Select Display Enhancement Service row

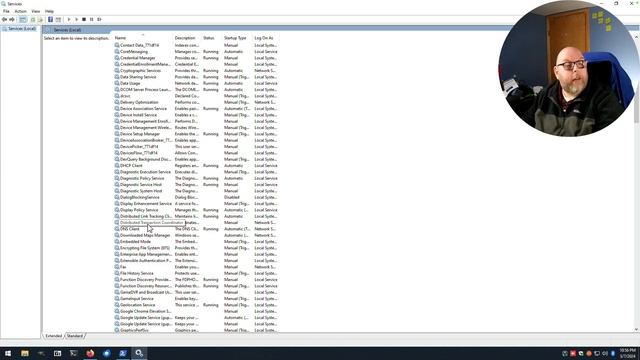pos(196,204)
